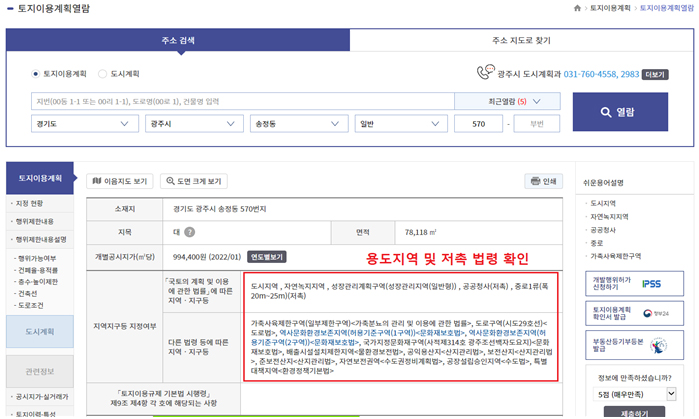
Task: Open the 송정동 district dropdown
Action: coord(299,124)
